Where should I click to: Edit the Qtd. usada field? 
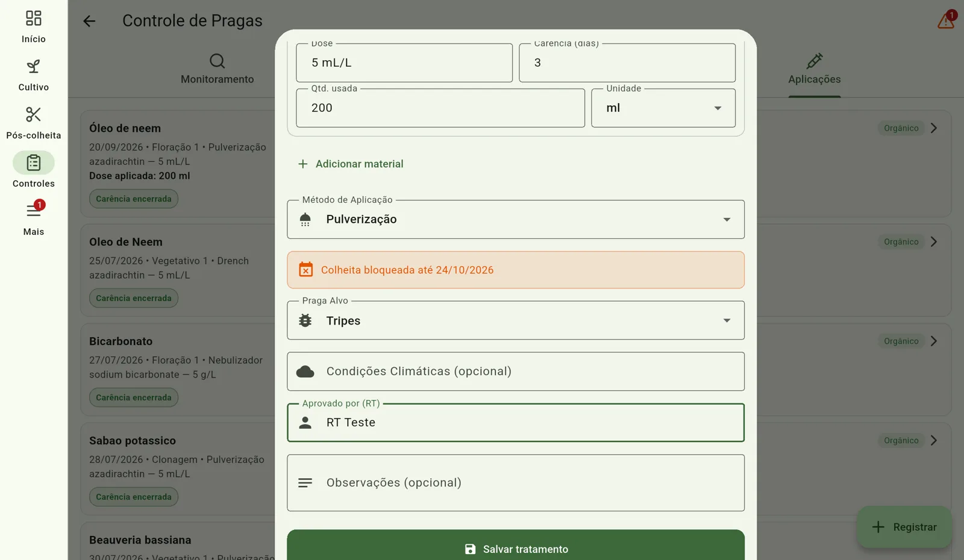click(440, 108)
